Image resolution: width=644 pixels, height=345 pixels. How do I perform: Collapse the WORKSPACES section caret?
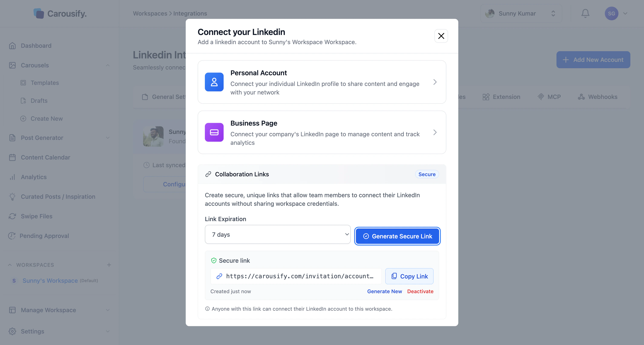[10, 265]
